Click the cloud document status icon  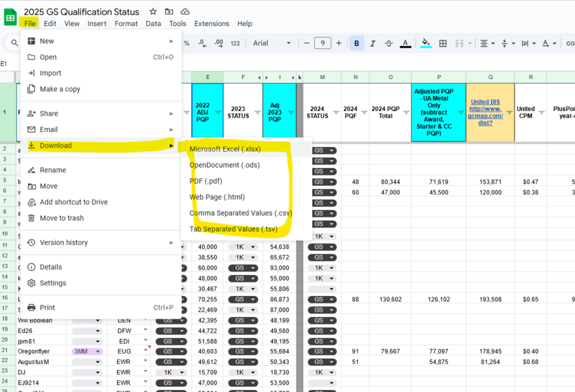click(x=185, y=12)
